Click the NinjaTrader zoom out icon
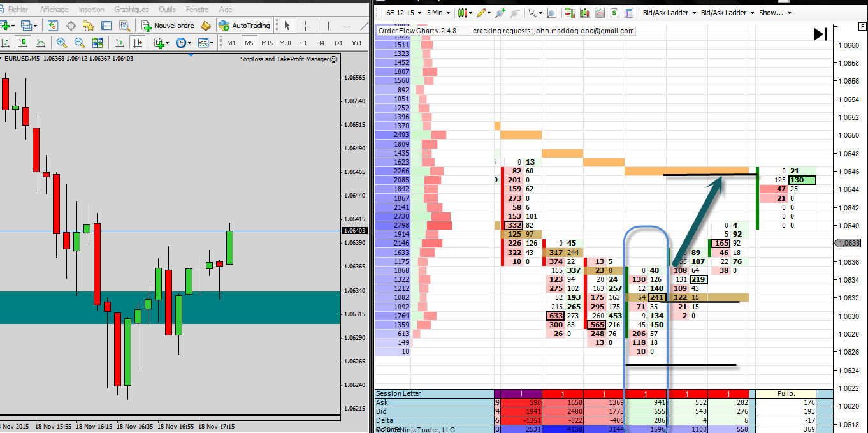 coord(515,12)
